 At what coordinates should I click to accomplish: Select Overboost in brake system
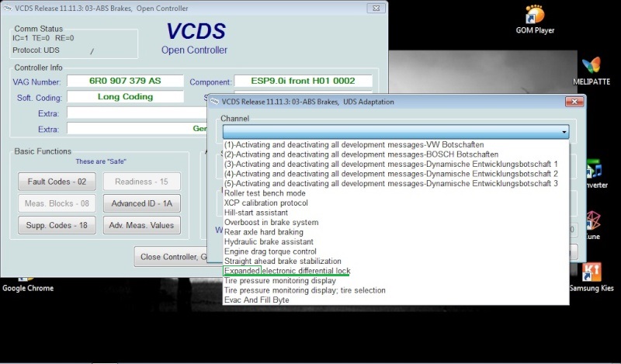point(396,222)
